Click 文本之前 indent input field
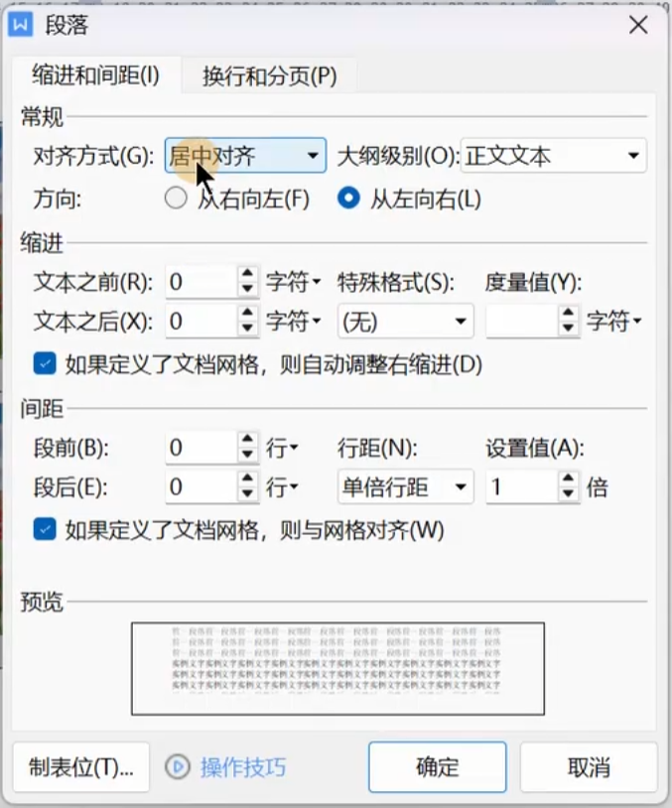 click(202, 282)
